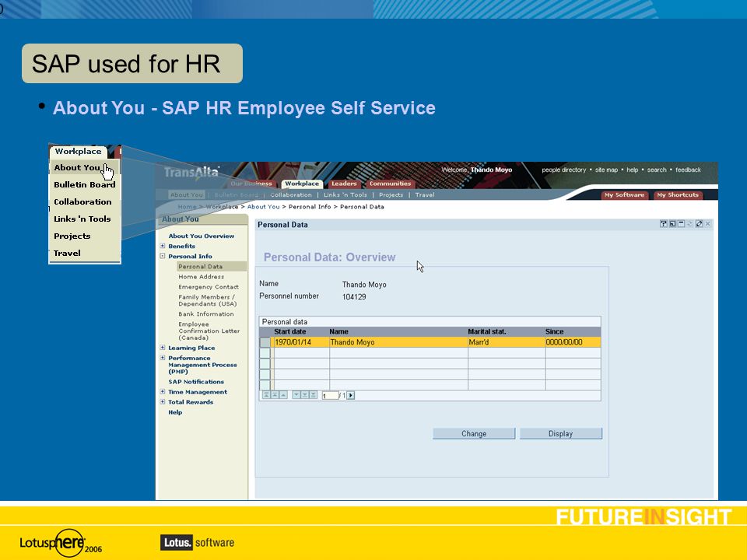This screenshot has width=747, height=560.
Task: Expand the Total Rewards tree node
Action: [163, 402]
